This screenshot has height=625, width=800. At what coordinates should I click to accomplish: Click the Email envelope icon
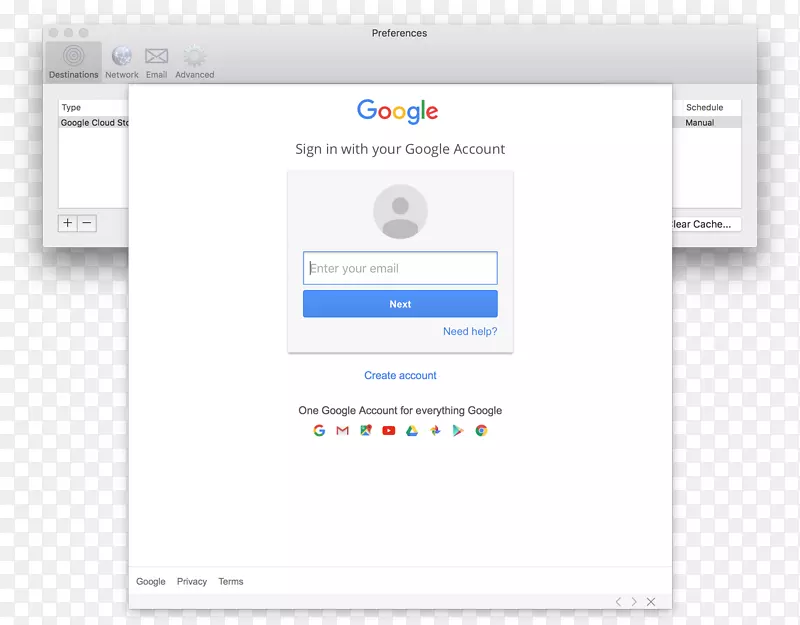pyautogui.click(x=156, y=56)
